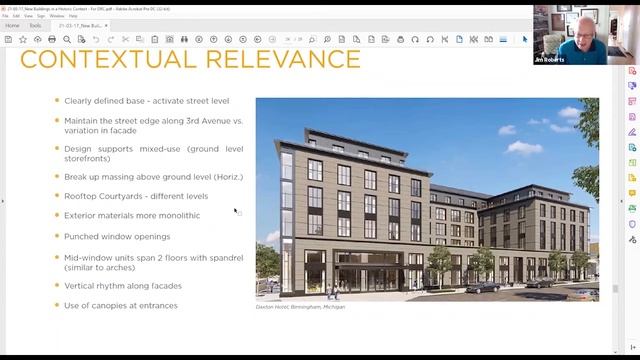
Task: Open the red Create PDF tool in right pane
Action: (632, 71)
